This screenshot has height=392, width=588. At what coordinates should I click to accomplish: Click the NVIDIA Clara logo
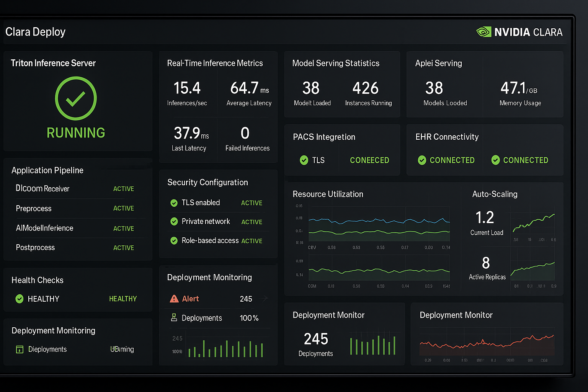[483, 32]
